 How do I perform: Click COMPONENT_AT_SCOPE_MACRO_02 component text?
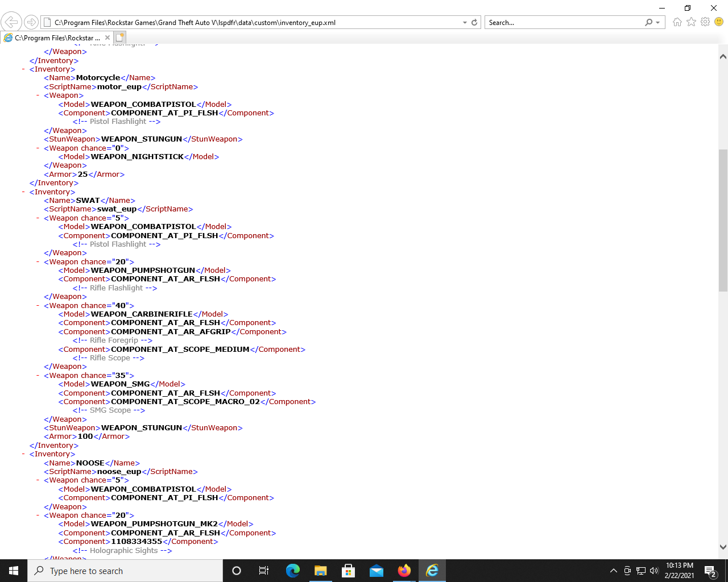185,402
